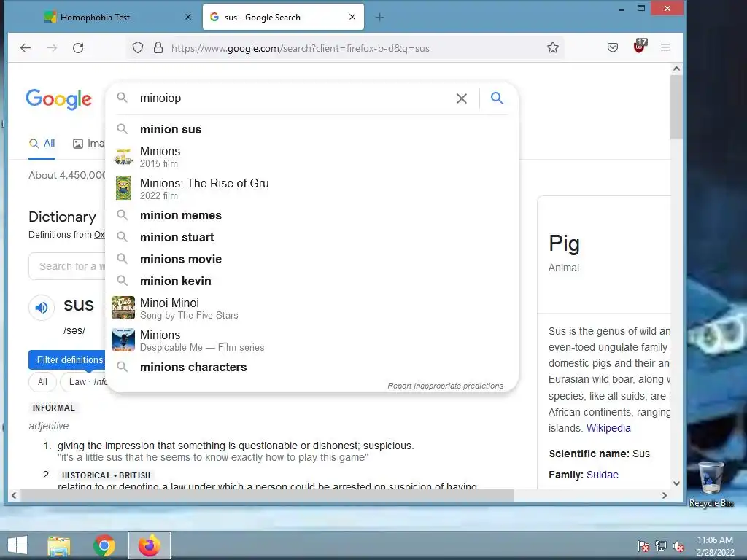Close the sus - Google Search tab

click(x=352, y=17)
